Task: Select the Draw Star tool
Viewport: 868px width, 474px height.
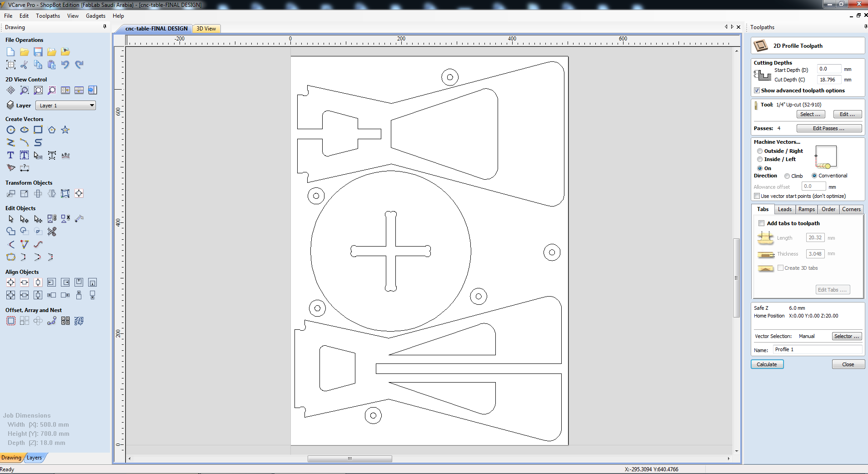Action: [x=65, y=130]
